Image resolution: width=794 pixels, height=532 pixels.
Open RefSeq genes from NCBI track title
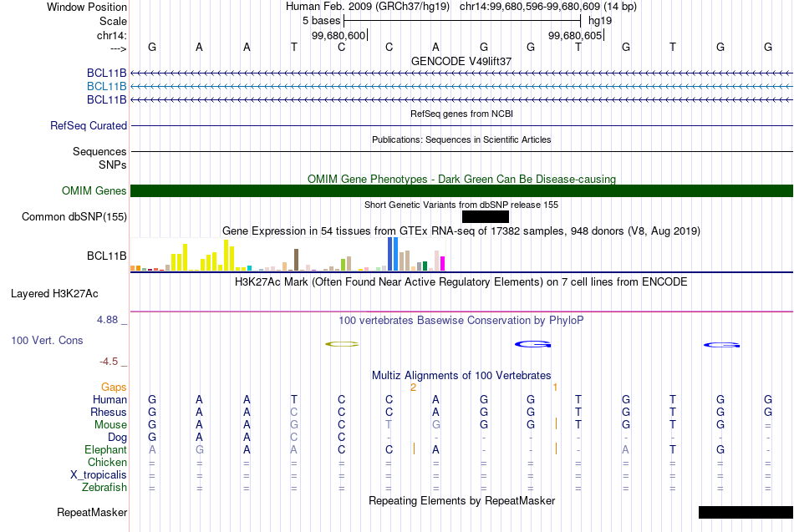pos(461,114)
